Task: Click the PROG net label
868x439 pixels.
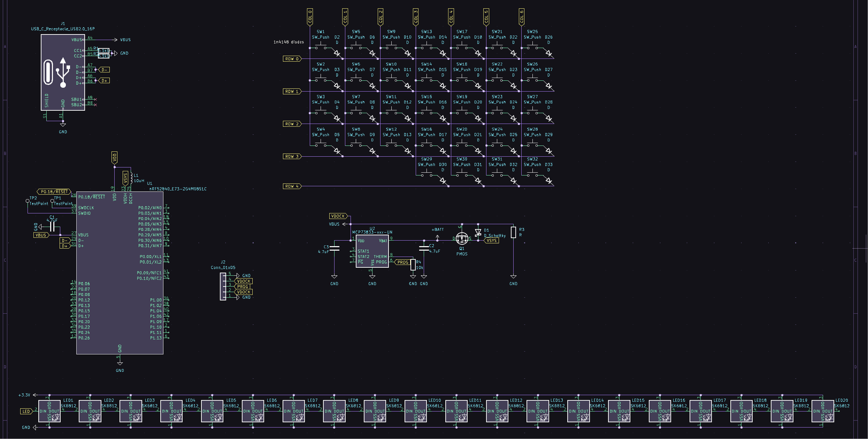Action: coord(404,262)
